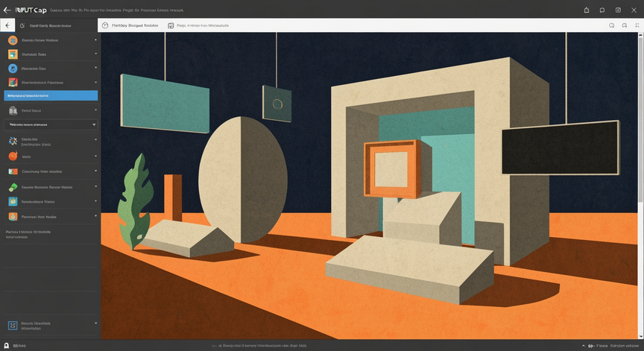Click the gray book icon in the sidebar
The height and width of the screenshot is (351, 644).
click(13, 110)
